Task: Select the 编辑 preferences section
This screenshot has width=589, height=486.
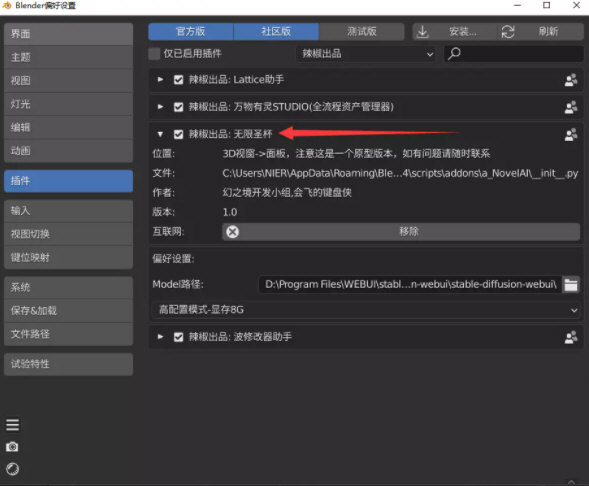Action: 68,127
